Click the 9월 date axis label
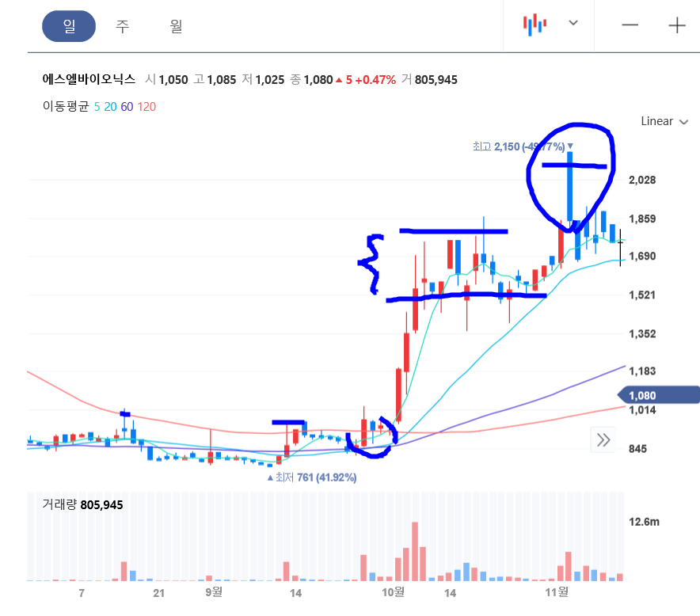Image resolution: width=700 pixels, height=616 pixels. (x=214, y=592)
